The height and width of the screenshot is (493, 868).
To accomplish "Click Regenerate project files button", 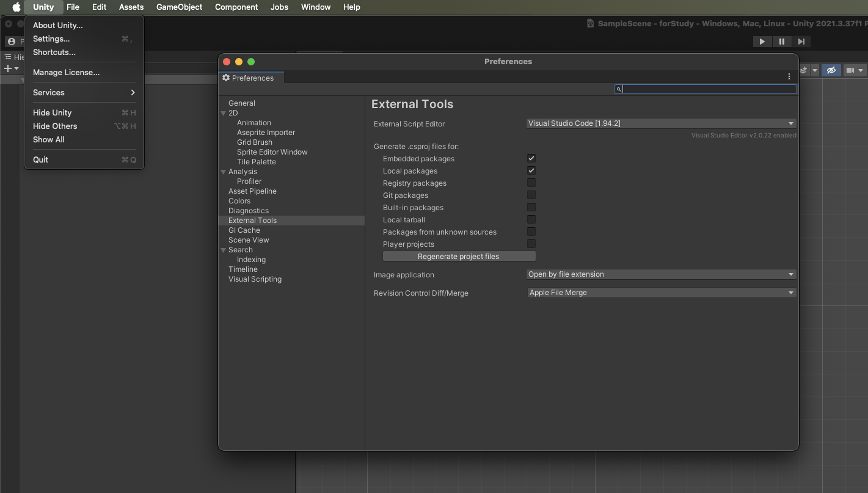I will point(459,257).
